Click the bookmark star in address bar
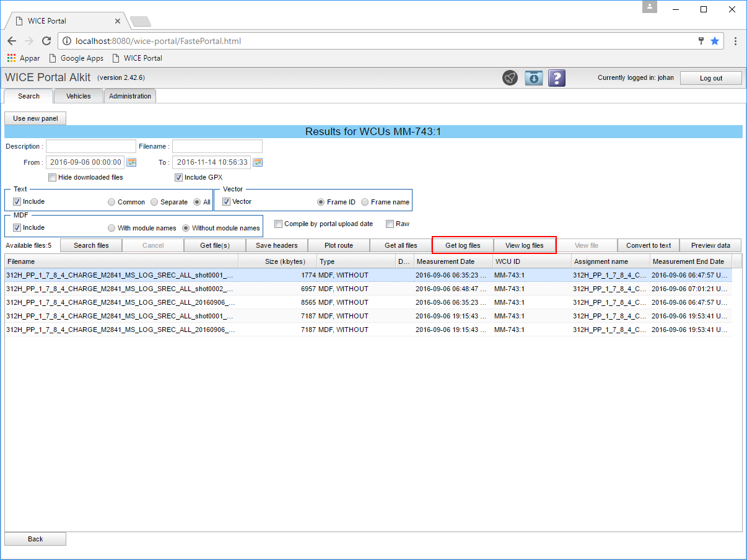 coord(714,41)
